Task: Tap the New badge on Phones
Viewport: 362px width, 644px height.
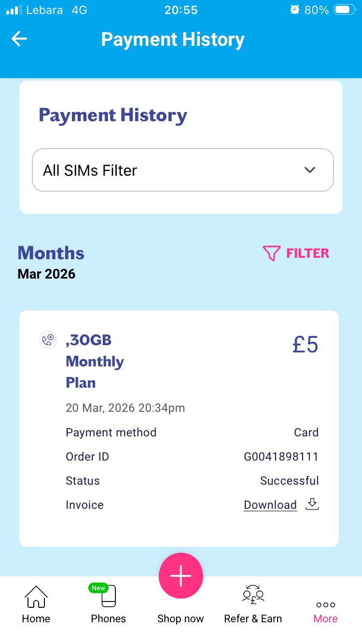Action: (98, 588)
